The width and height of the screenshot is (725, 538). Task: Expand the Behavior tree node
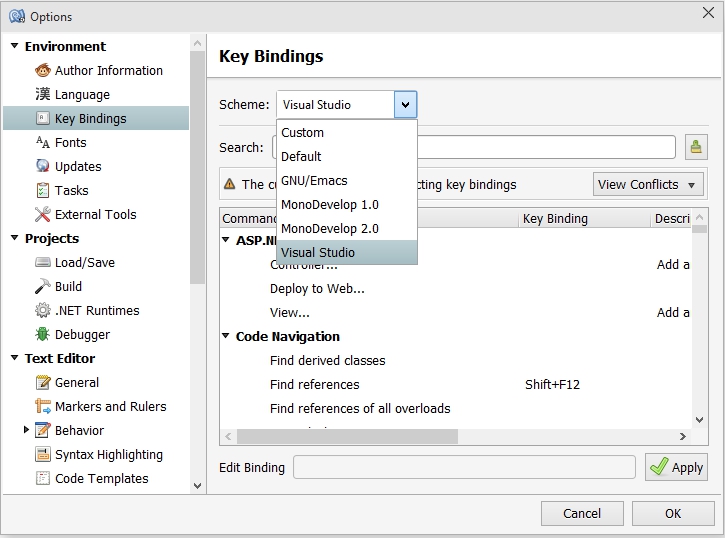[x=26, y=430]
